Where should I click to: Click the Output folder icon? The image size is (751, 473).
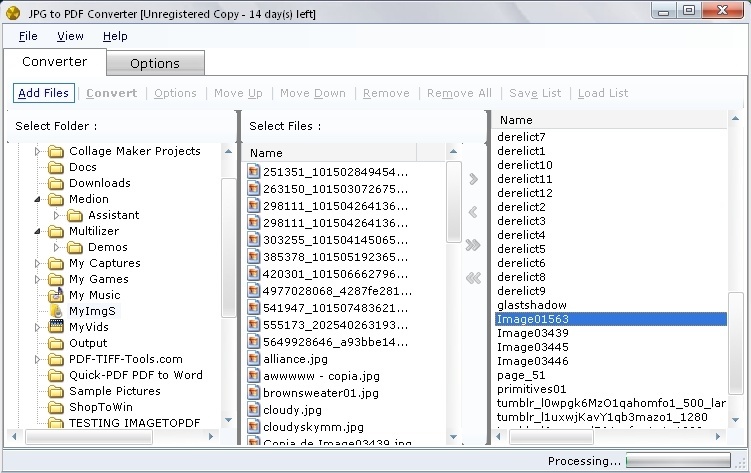[x=56, y=343]
